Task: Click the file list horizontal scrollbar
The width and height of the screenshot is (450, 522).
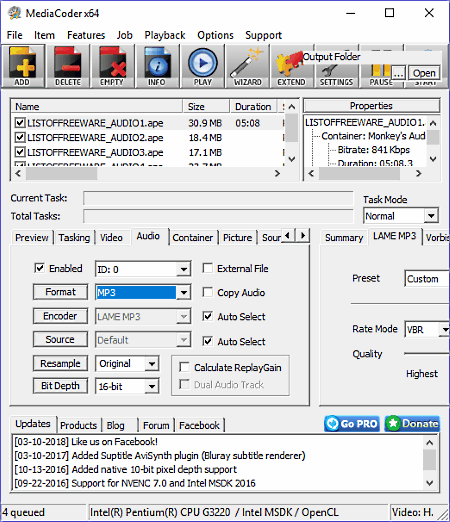Action: (148, 173)
